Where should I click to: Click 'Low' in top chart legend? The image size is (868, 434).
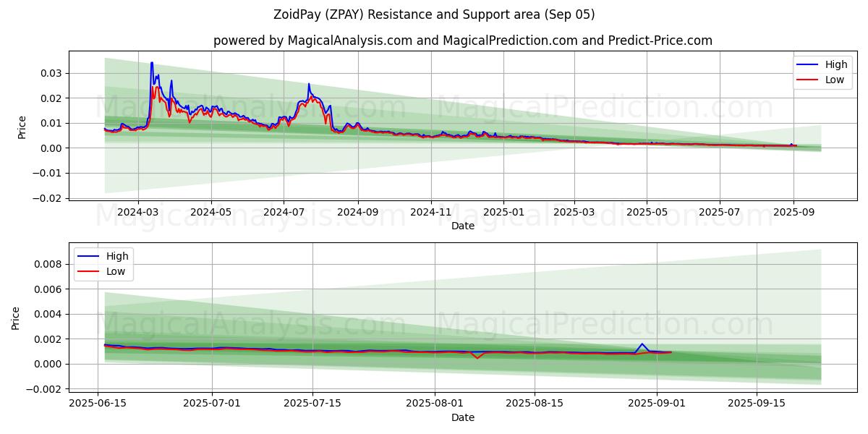(x=835, y=80)
